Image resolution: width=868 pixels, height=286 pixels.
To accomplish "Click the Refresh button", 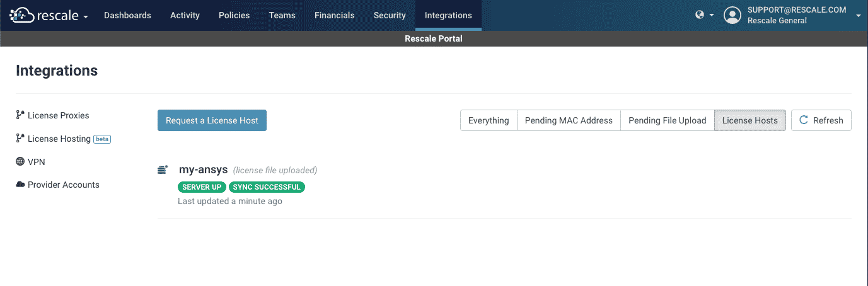I will (821, 120).
